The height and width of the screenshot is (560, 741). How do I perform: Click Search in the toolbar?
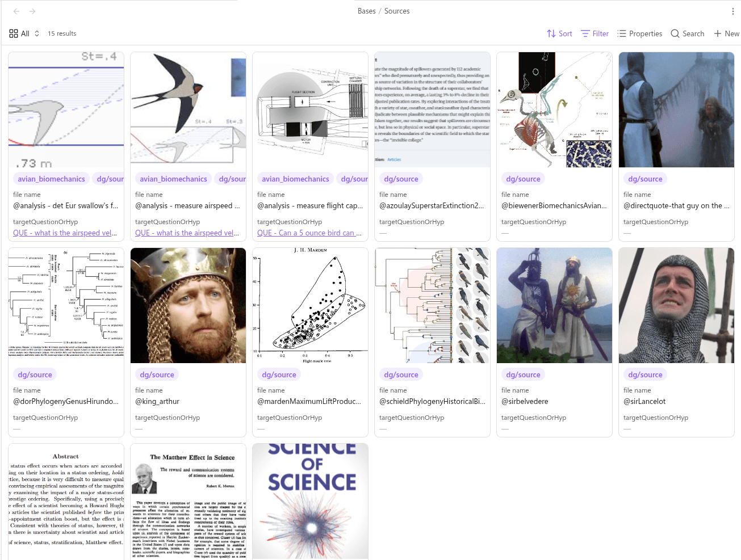[x=687, y=33]
